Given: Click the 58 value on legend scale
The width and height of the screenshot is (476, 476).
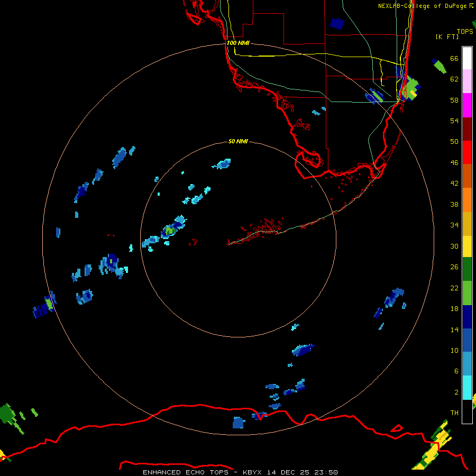Looking at the screenshot, I should point(454,100).
